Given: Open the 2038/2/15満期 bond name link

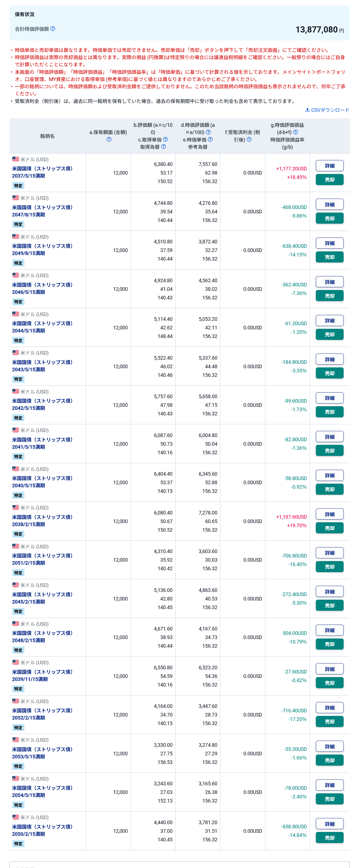Looking at the screenshot, I should point(42,521).
